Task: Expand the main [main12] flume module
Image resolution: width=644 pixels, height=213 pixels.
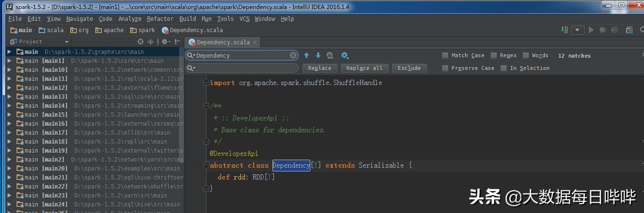Action: tap(9, 88)
